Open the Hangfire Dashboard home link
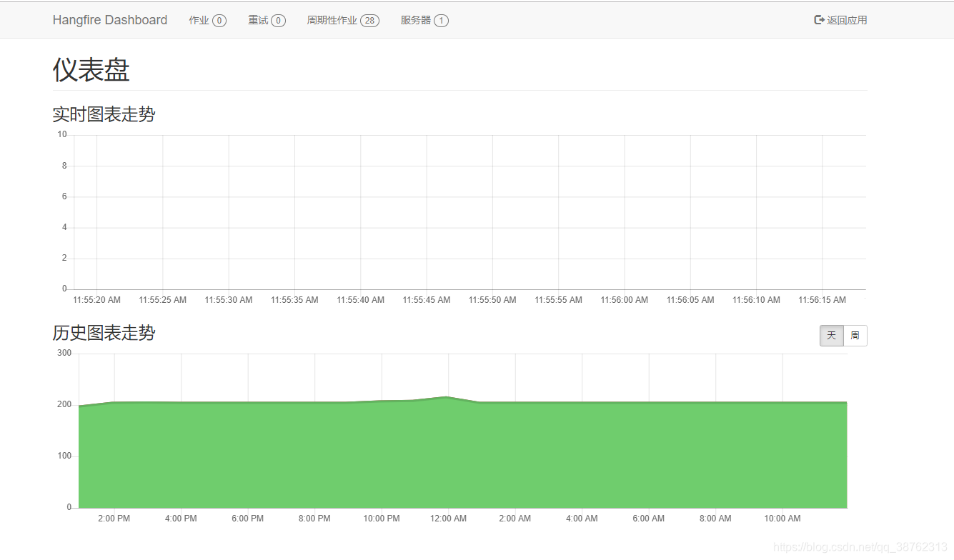This screenshot has height=560, width=954. pos(110,20)
